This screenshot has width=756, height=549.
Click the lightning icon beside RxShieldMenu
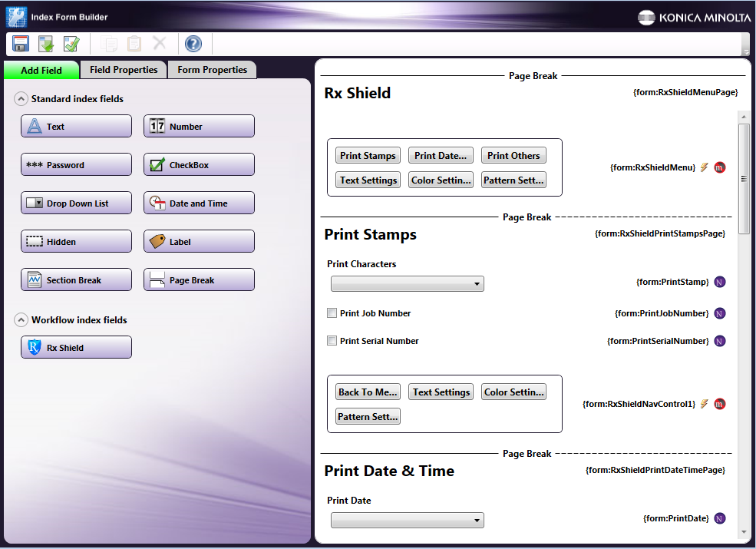pos(704,167)
